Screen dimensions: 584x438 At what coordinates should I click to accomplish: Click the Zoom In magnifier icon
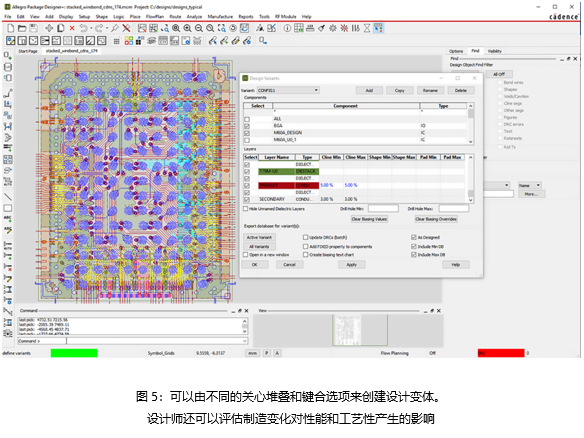click(x=187, y=28)
